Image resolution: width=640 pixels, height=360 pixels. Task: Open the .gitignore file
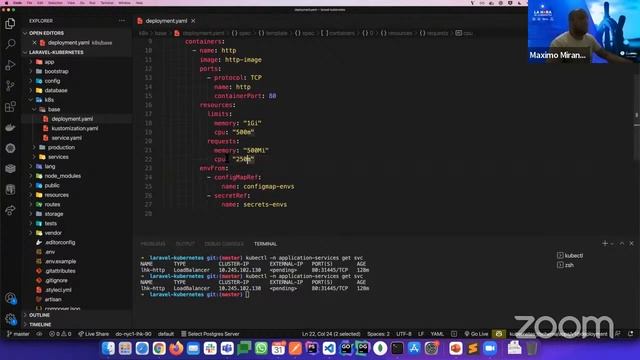click(x=56, y=280)
